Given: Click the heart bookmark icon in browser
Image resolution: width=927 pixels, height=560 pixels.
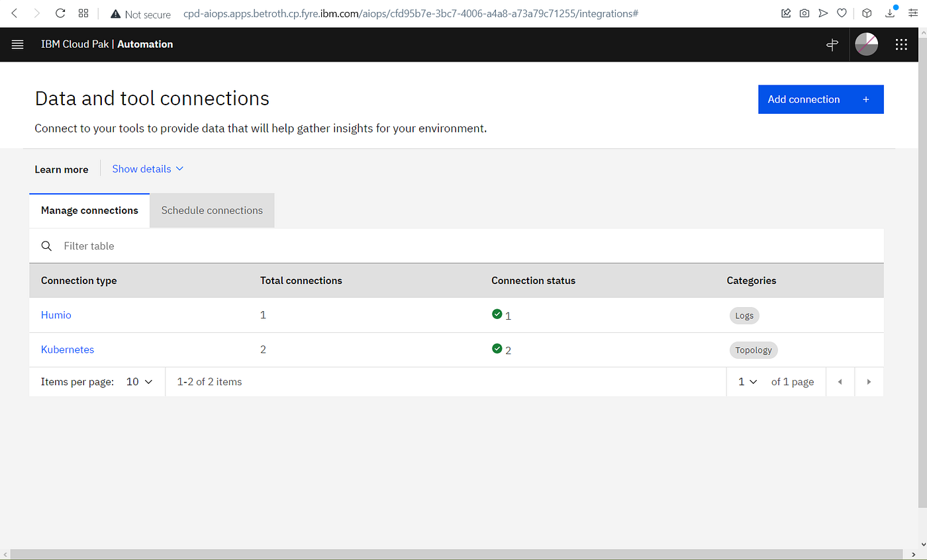Looking at the screenshot, I should pos(842,13).
